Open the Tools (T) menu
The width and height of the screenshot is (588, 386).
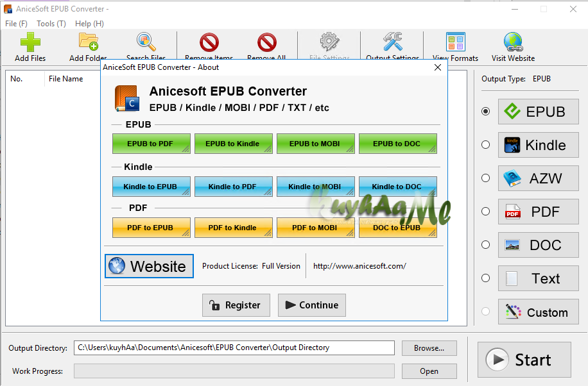pos(51,24)
